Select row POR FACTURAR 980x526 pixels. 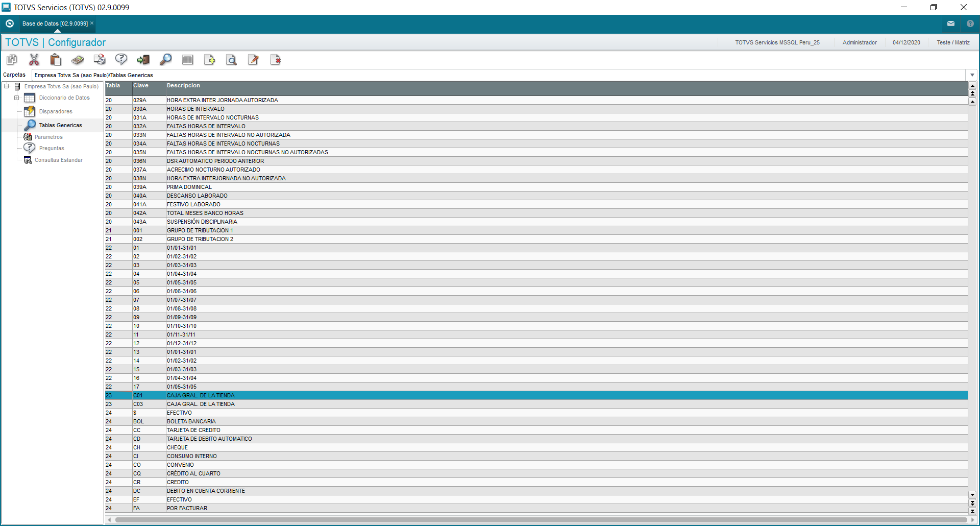tap(536, 508)
